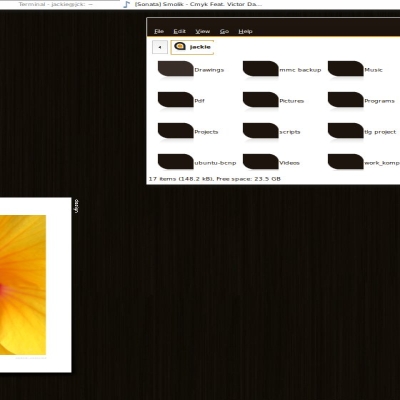Select the Drawings folder label

coord(209,70)
